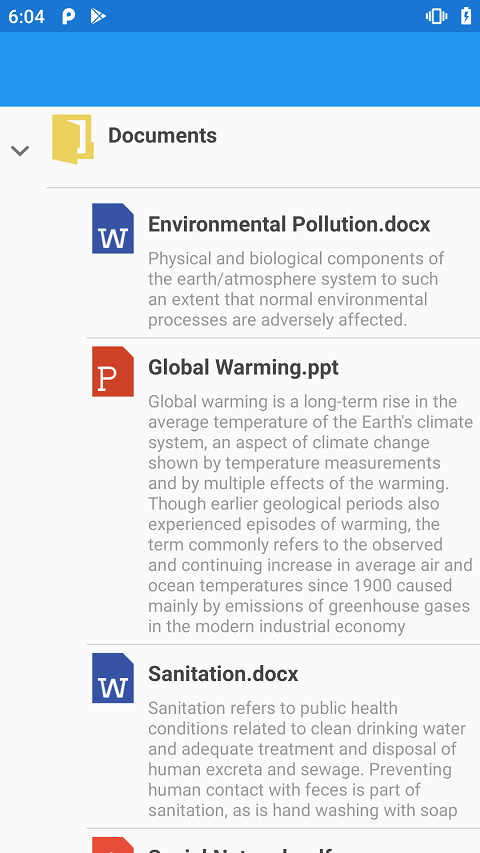Tap the blank blue app header bar
The image size is (480, 853).
click(240, 69)
